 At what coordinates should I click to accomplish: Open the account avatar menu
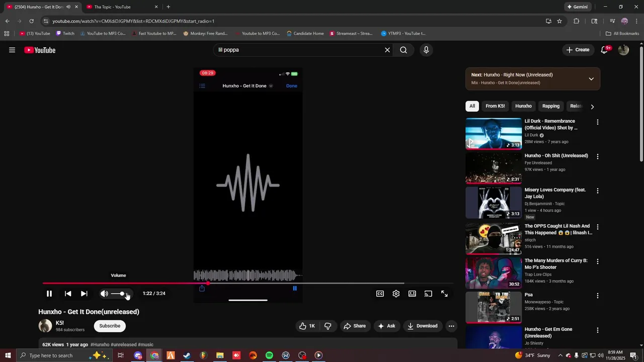tap(623, 50)
